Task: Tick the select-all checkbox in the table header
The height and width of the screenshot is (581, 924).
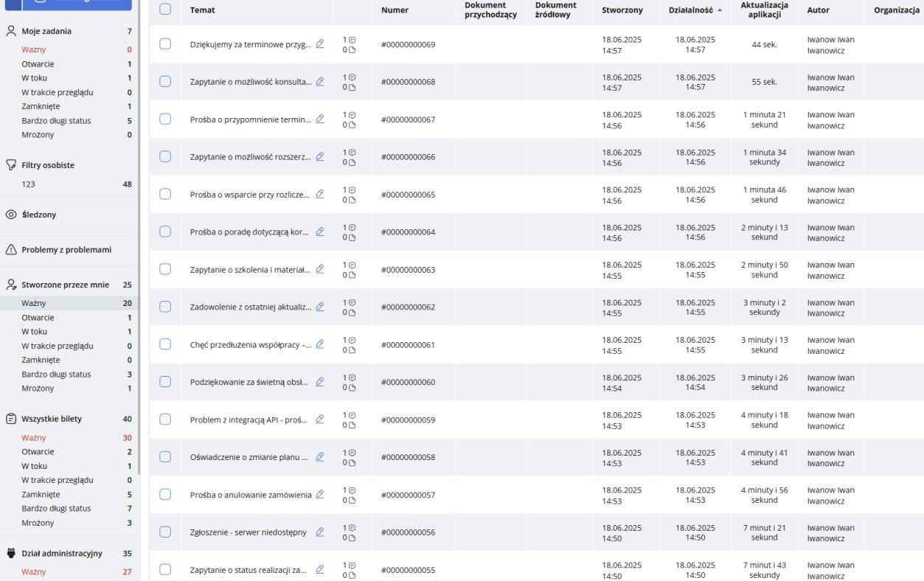Action: (x=165, y=10)
